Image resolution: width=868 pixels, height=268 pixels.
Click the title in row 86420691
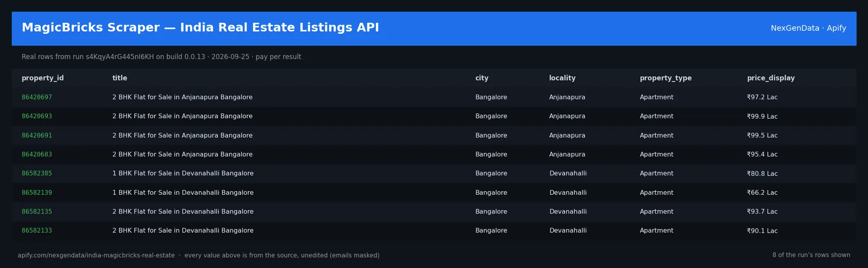pyautogui.click(x=182, y=135)
